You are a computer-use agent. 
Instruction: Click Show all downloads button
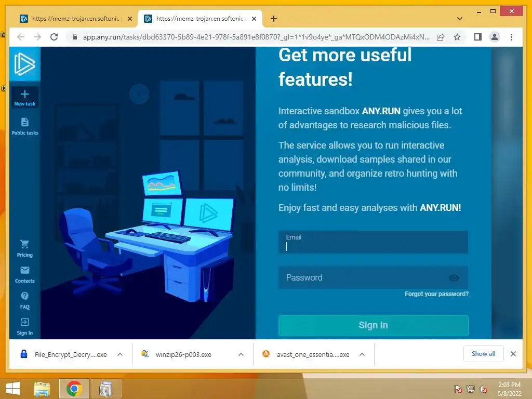click(484, 354)
